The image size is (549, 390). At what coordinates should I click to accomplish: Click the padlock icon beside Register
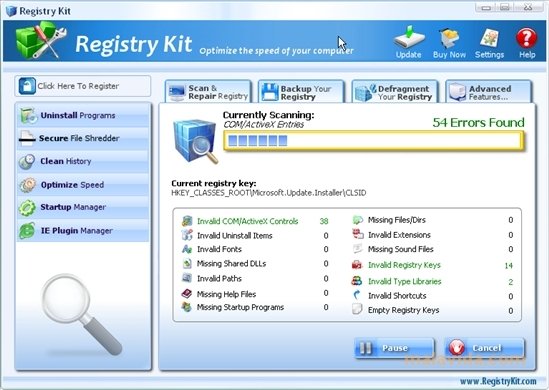27,86
